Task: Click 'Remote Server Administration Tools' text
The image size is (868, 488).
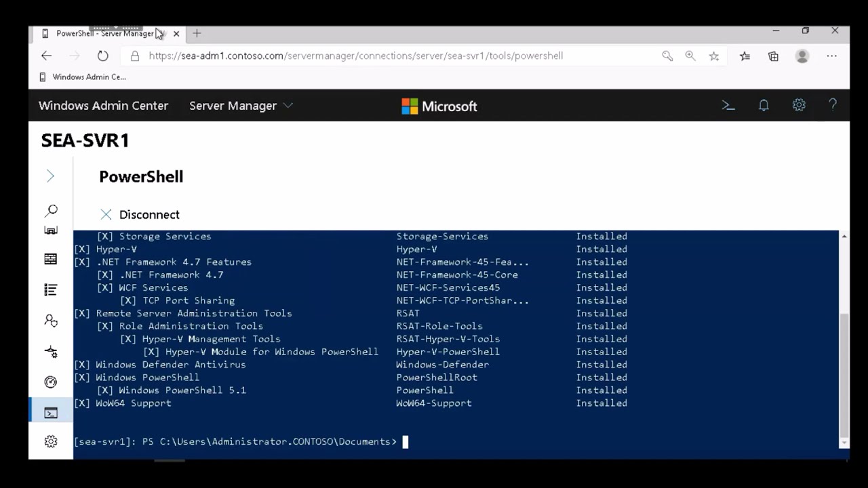Action: pos(194,314)
